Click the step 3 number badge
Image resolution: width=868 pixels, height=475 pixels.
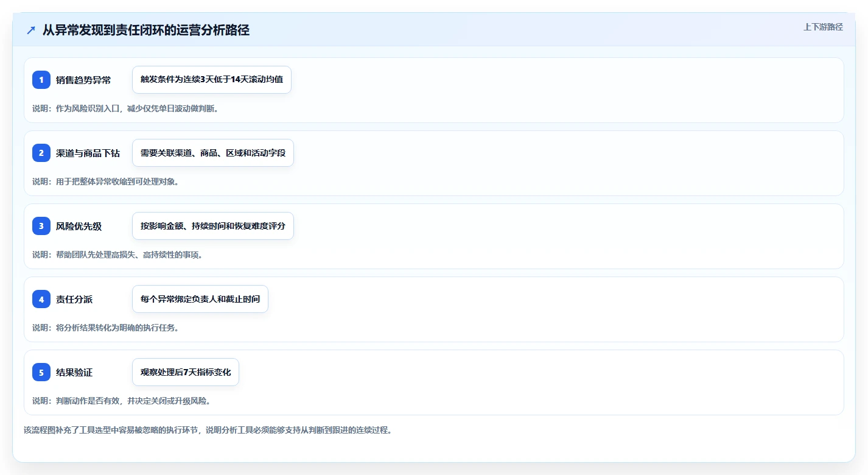[41, 226]
